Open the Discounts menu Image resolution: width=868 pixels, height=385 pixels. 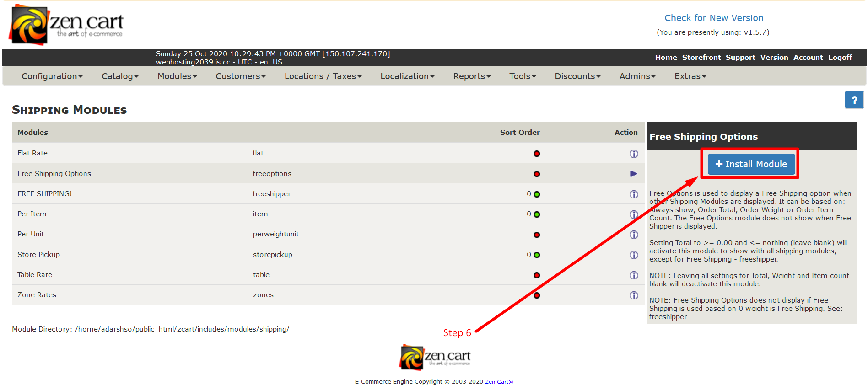577,76
